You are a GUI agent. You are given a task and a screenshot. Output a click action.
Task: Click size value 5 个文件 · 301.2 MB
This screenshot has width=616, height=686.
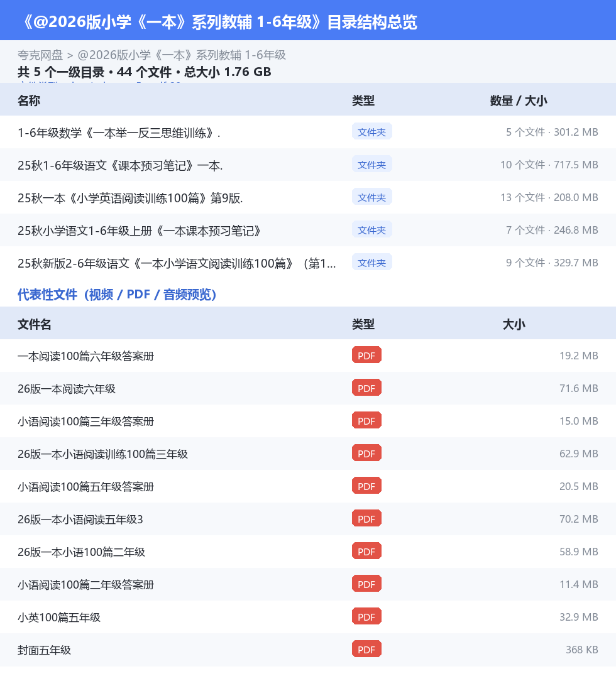tap(552, 132)
